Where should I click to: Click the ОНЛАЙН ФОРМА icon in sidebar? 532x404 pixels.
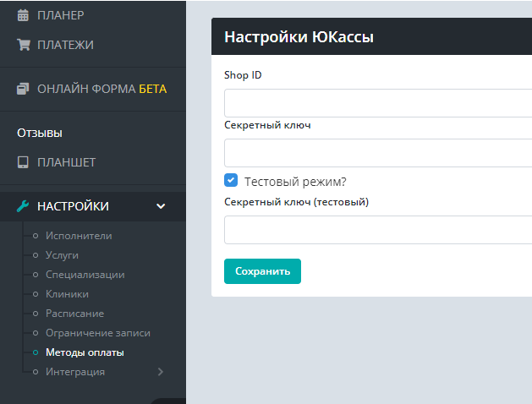pyautogui.click(x=23, y=88)
